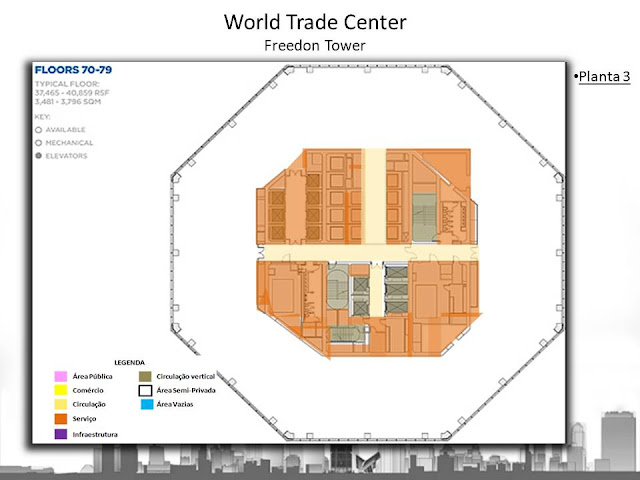Click the purple Infraestrutura swatch
The image size is (640, 480).
61,434
